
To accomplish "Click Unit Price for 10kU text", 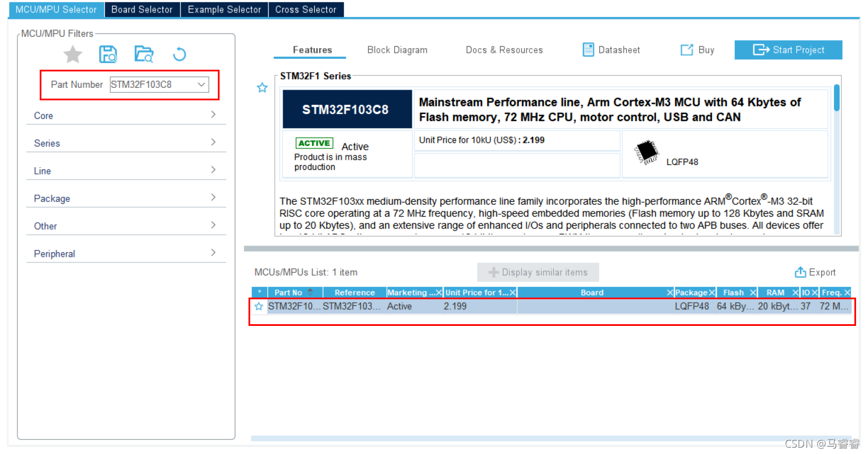I will 482,140.
